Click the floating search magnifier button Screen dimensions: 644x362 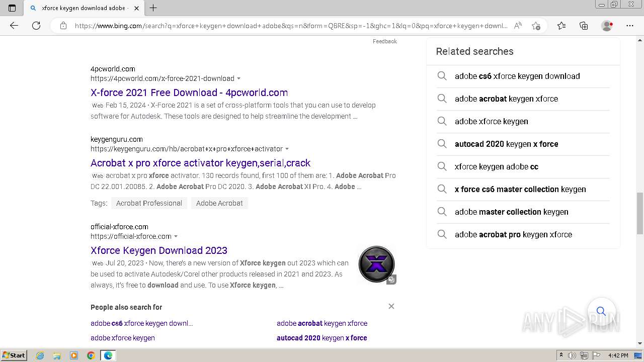[601, 311]
